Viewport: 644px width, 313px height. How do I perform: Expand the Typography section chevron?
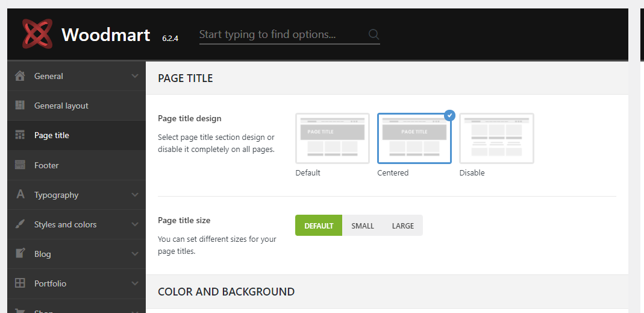coord(135,195)
